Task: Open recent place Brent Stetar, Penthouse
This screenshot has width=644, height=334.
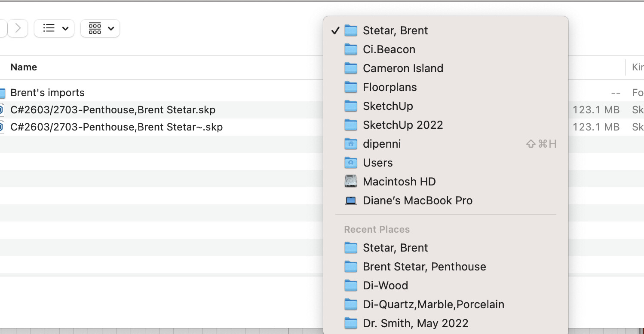Action: [x=424, y=267]
